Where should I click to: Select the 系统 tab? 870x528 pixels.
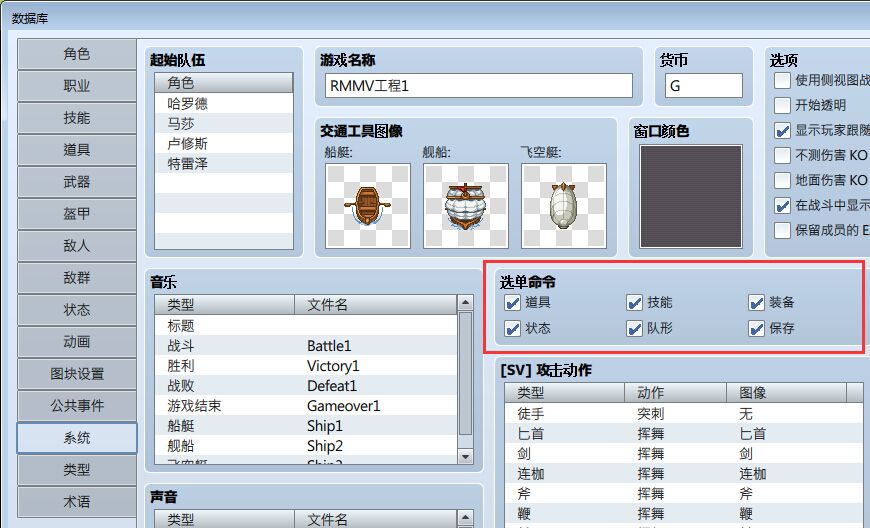[77, 438]
